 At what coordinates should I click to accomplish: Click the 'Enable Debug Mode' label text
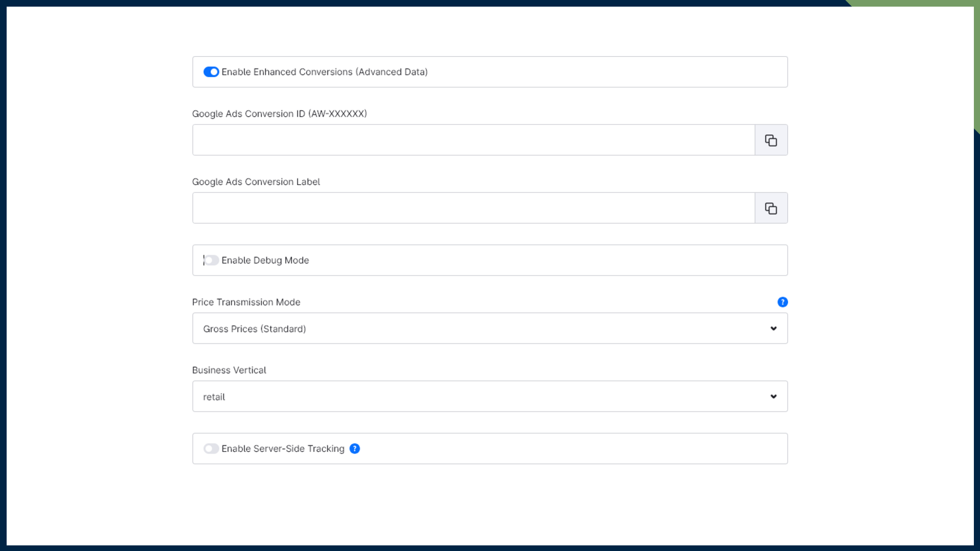tap(265, 260)
